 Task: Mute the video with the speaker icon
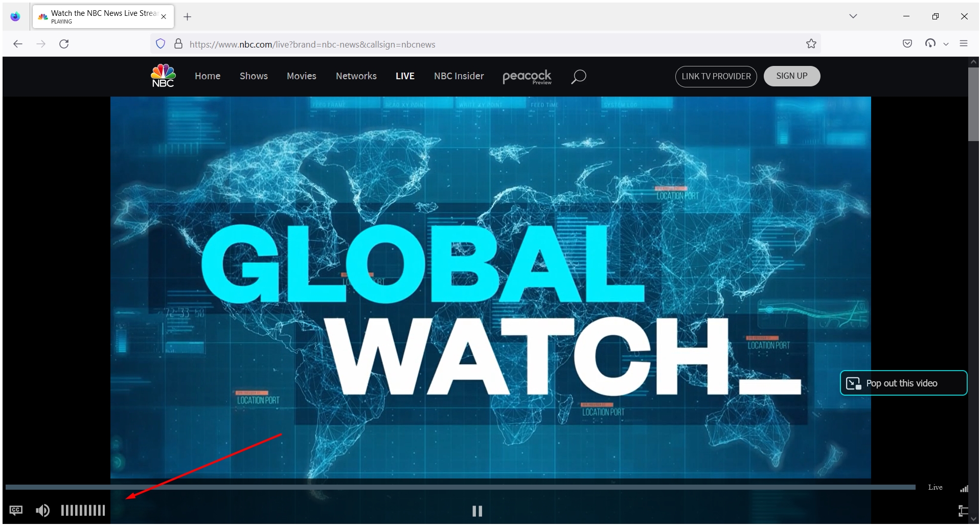[x=42, y=510]
